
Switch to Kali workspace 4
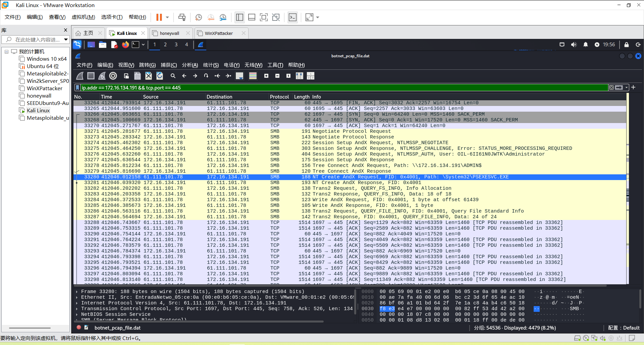[x=187, y=45]
